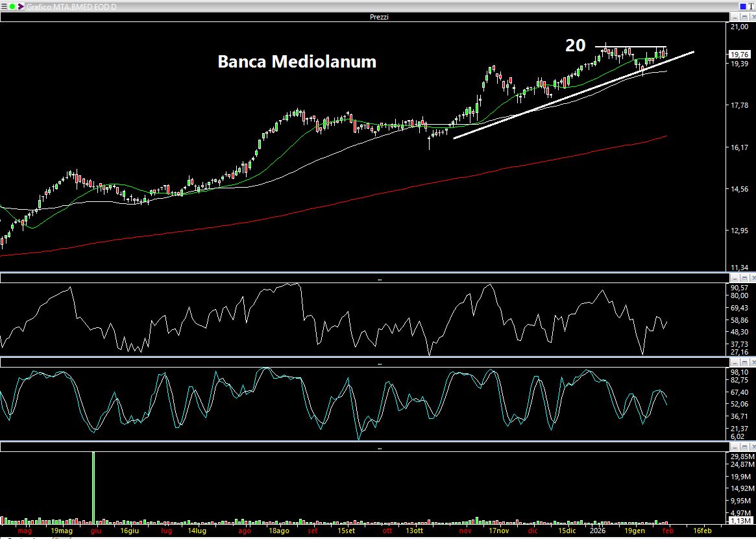The height and width of the screenshot is (539, 756).
Task: Click the tall green volume spike bar
Action: point(93,487)
